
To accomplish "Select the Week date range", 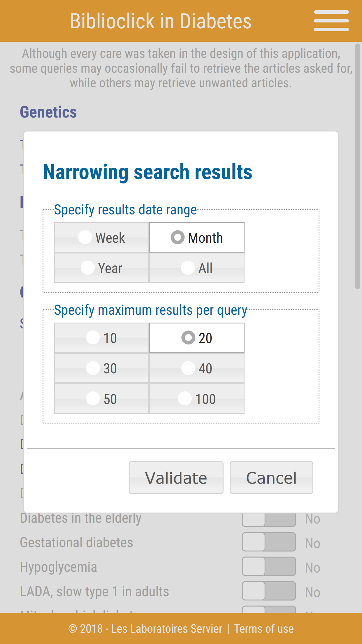I will (x=101, y=237).
